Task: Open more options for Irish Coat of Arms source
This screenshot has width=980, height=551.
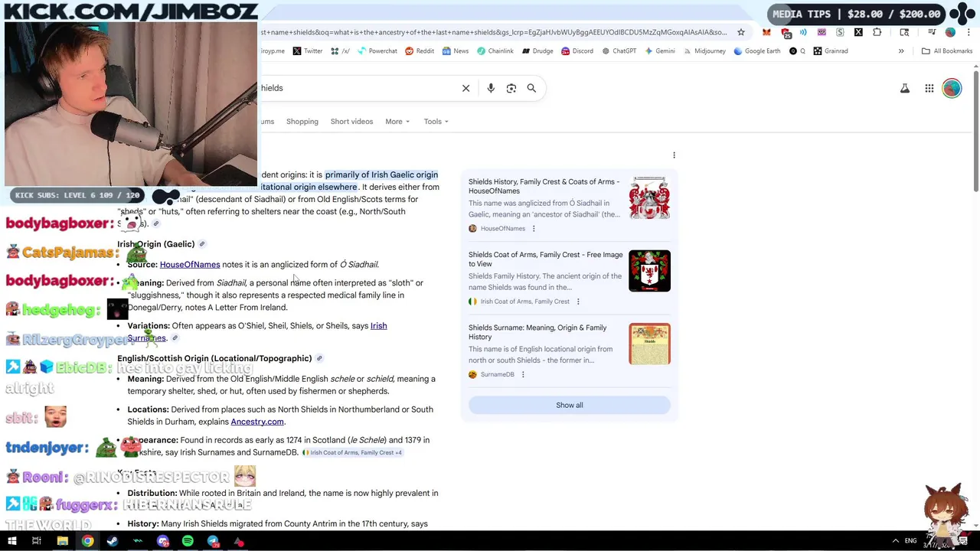Action: click(x=578, y=302)
